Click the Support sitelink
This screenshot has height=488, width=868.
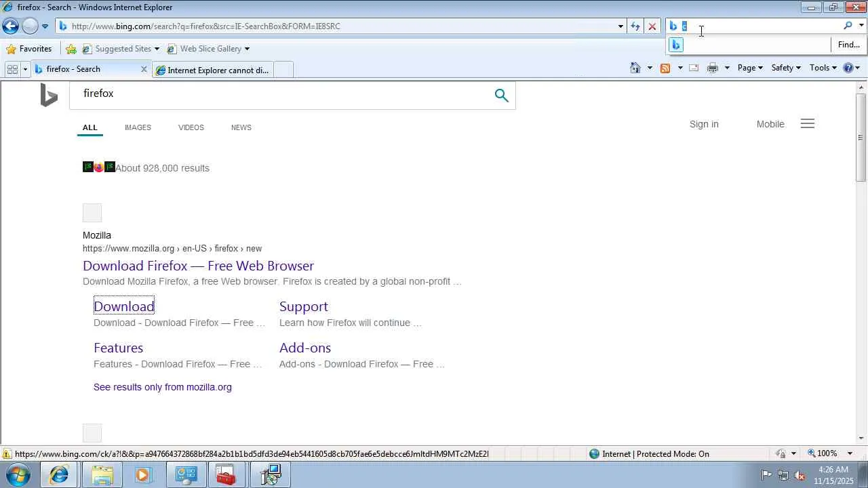coord(304,306)
